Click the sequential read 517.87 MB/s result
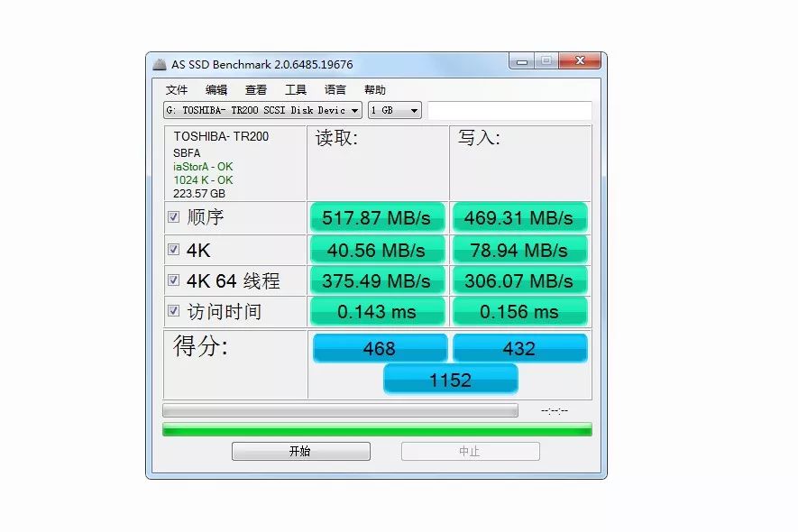This screenshot has width=798, height=532. click(x=377, y=216)
